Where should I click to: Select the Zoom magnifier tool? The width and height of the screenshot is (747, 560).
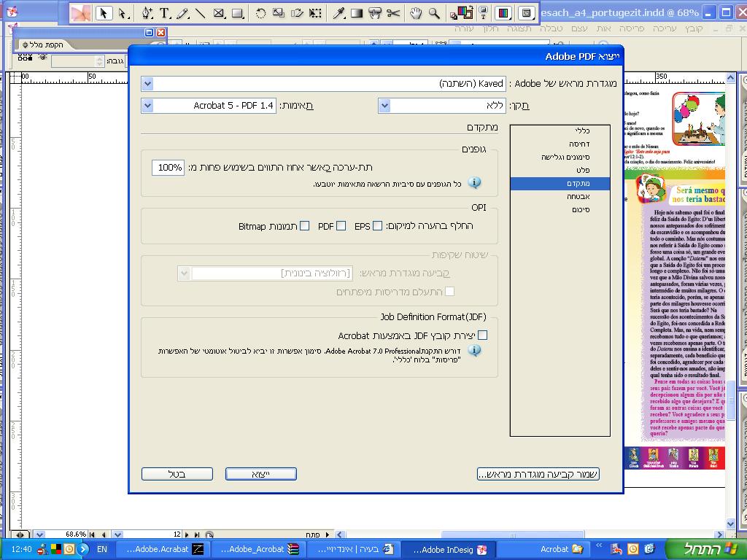[434, 13]
